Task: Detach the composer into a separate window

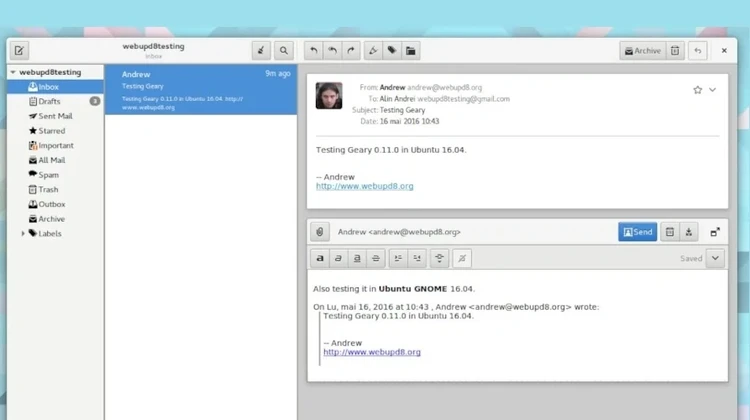Action: click(715, 232)
